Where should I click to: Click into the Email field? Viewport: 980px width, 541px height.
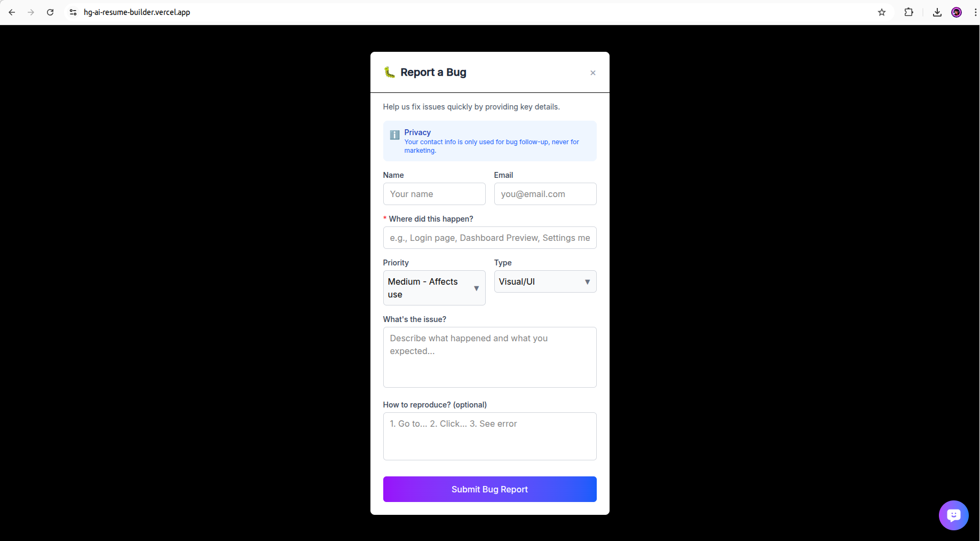tap(545, 194)
